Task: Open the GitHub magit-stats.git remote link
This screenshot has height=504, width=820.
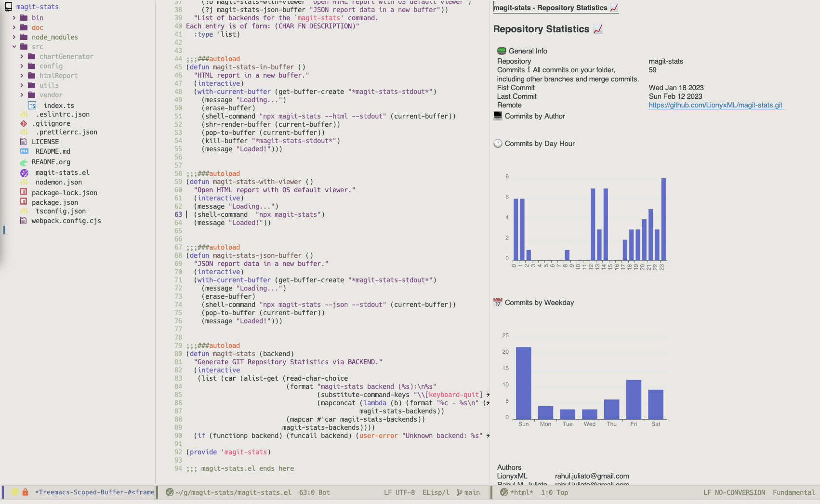Action: pyautogui.click(x=716, y=105)
